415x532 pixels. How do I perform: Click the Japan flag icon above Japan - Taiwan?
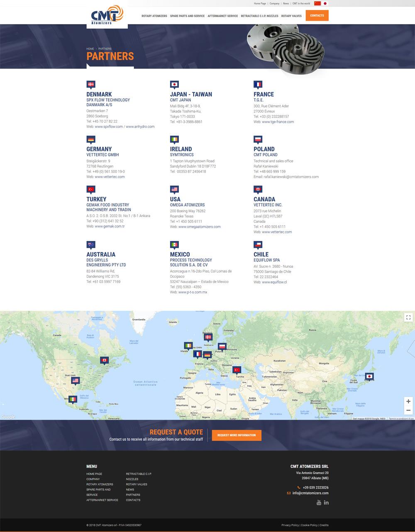tap(174, 85)
